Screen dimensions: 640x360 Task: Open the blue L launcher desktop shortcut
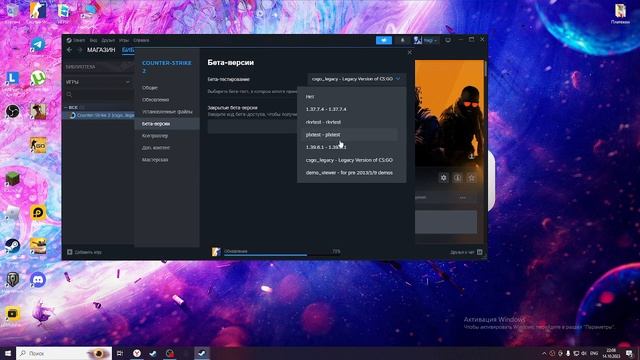point(13,78)
